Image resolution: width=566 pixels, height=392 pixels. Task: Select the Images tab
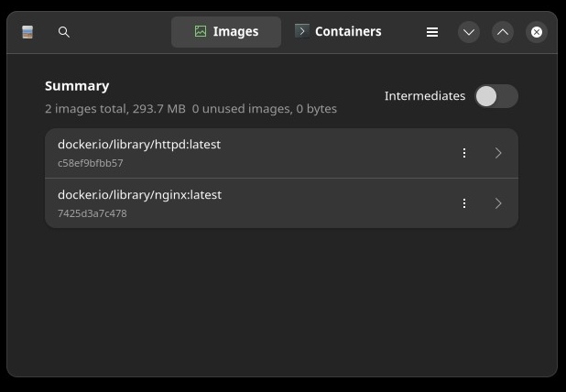tap(226, 32)
